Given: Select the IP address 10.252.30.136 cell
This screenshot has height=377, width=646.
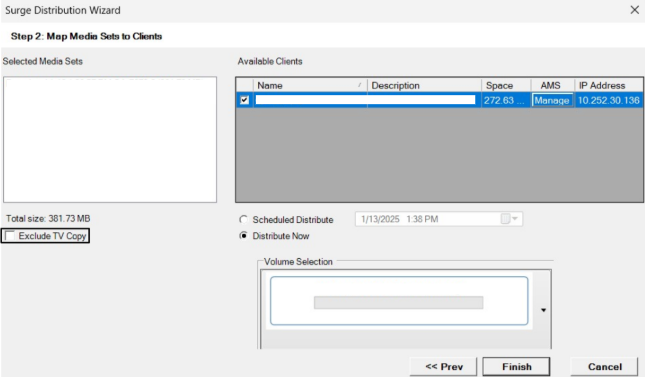Looking at the screenshot, I should [x=609, y=100].
